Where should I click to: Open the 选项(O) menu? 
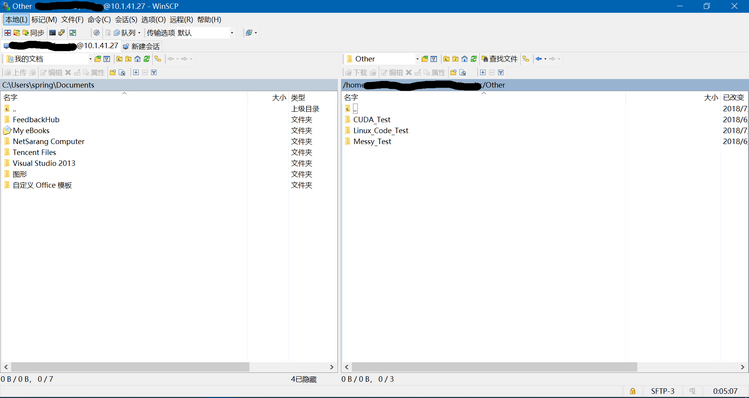click(x=153, y=20)
